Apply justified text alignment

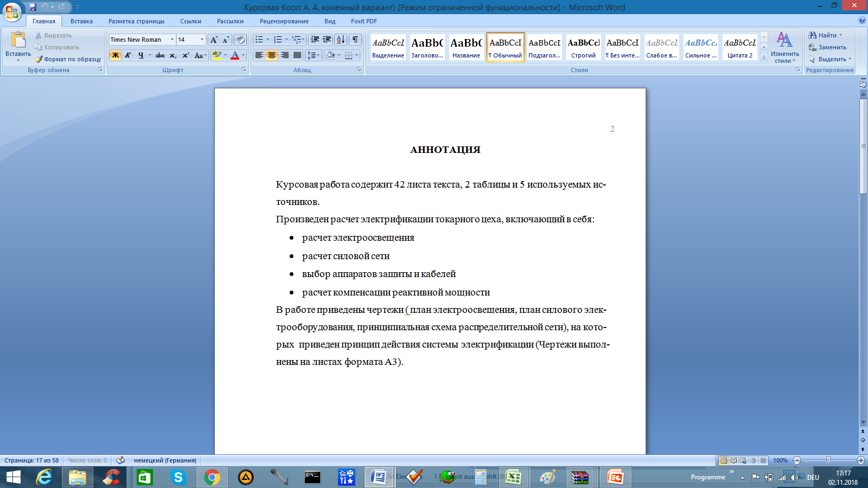[x=297, y=55]
